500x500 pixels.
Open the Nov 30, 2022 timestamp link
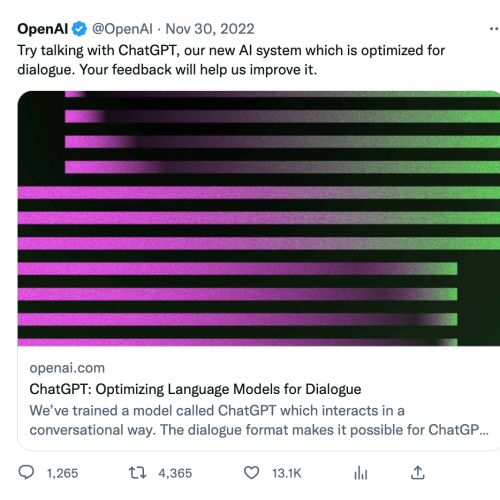[210, 29]
